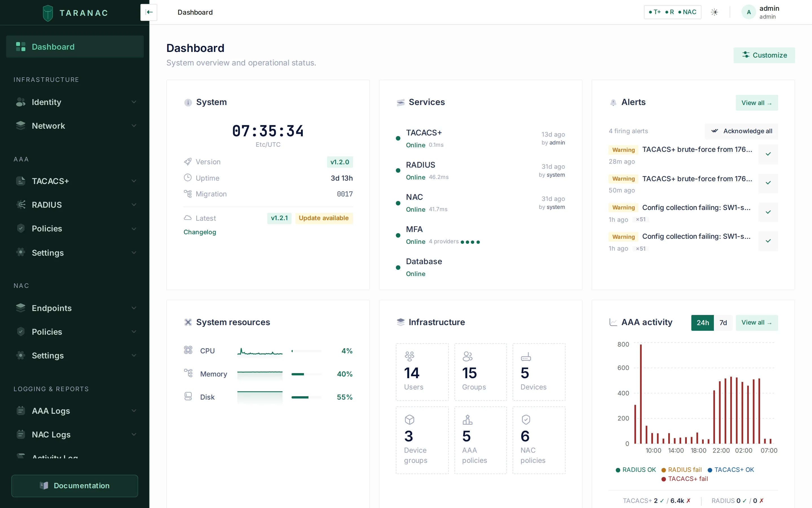Acknowledge TACACS+ brute-force alert from 50m ago
The width and height of the screenshot is (812, 508).
(x=768, y=183)
